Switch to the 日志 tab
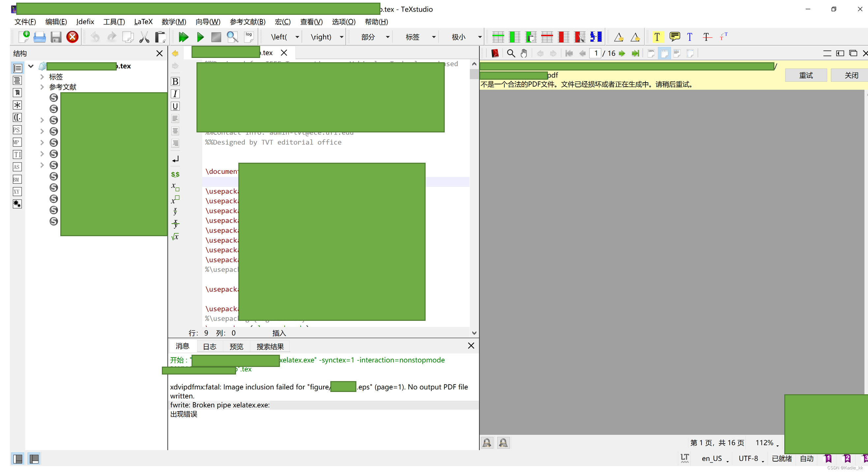The width and height of the screenshot is (868, 473). coord(210,346)
